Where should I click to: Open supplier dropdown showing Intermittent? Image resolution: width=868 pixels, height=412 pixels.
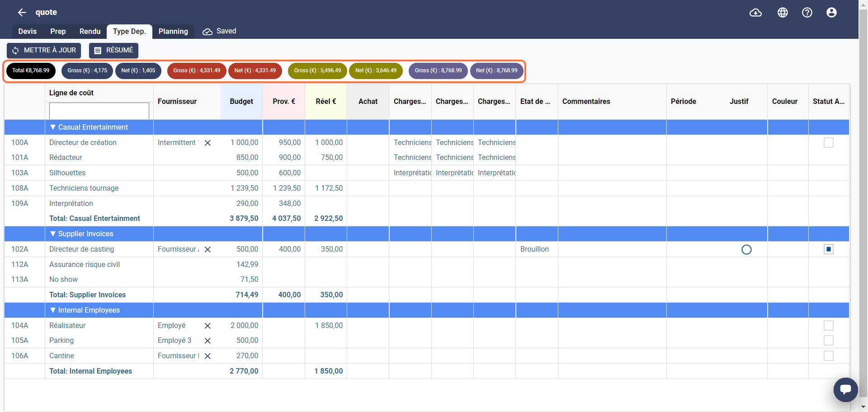[178, 143]
